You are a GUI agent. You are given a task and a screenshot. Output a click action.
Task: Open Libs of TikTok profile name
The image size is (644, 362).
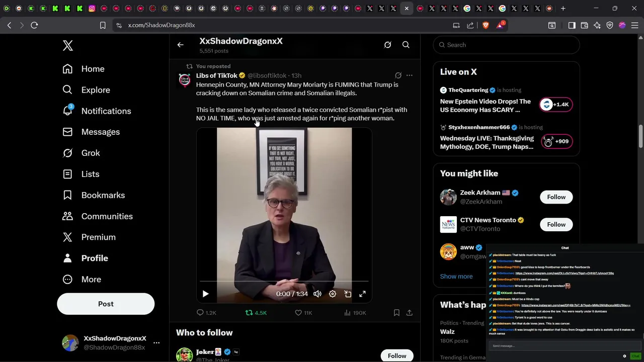click(216, 75)
